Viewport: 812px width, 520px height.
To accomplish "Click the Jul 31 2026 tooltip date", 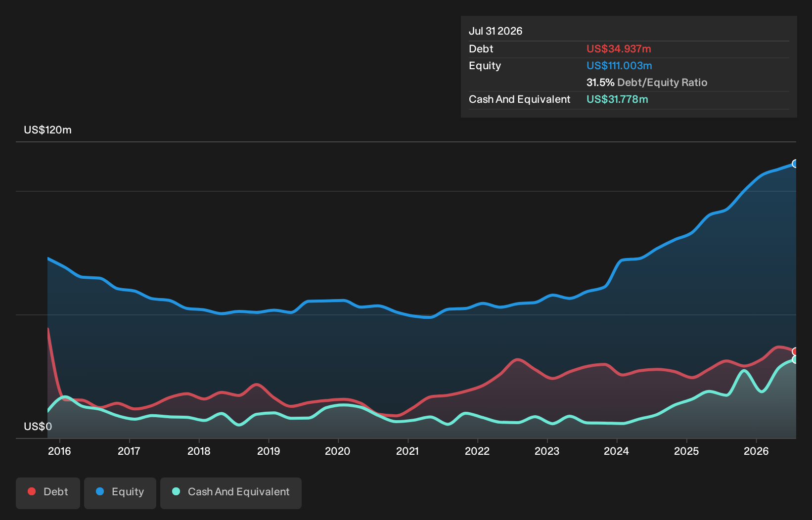I will coord(496,31).
